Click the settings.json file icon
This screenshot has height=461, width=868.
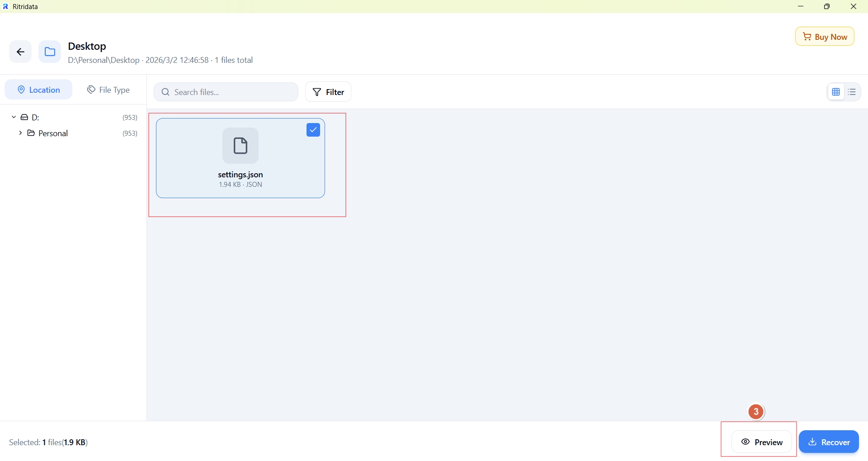coord(241,146)
